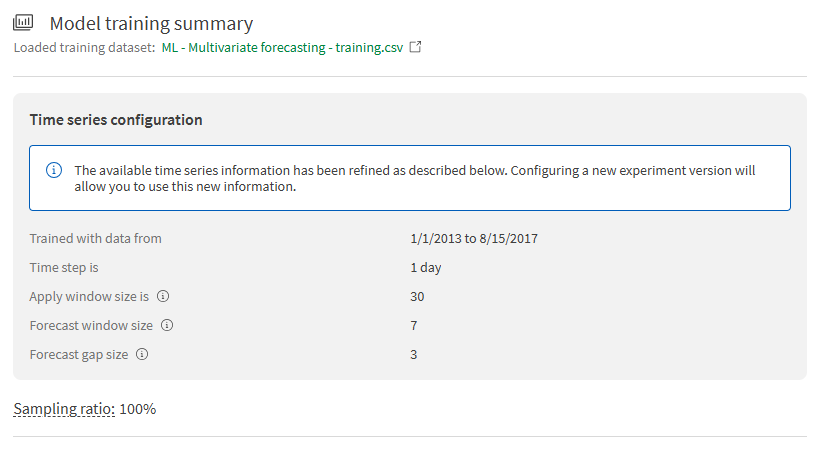Click the info icon next to Forecast window size

coord(167,325)
